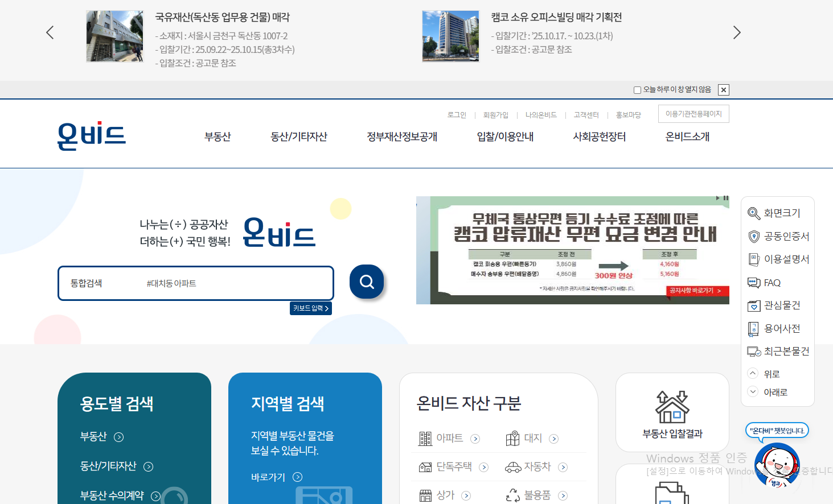Click 이용기관전용페이지 button

coord(694,114)
